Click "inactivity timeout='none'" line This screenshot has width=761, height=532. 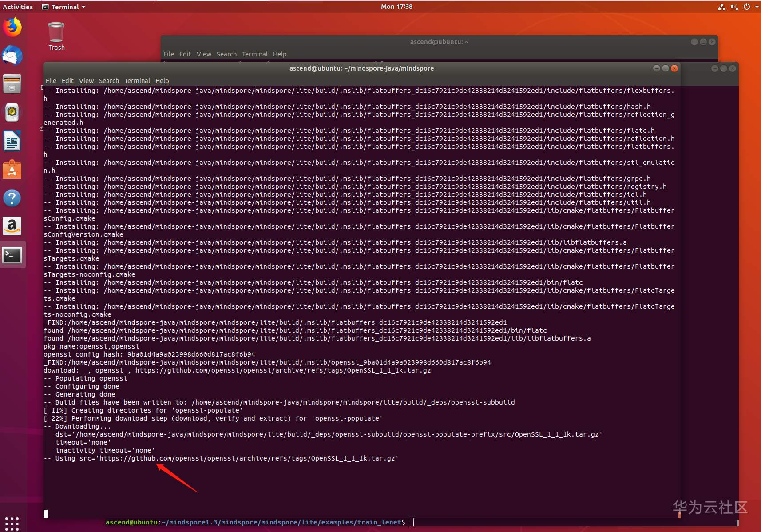click(105, 450)
